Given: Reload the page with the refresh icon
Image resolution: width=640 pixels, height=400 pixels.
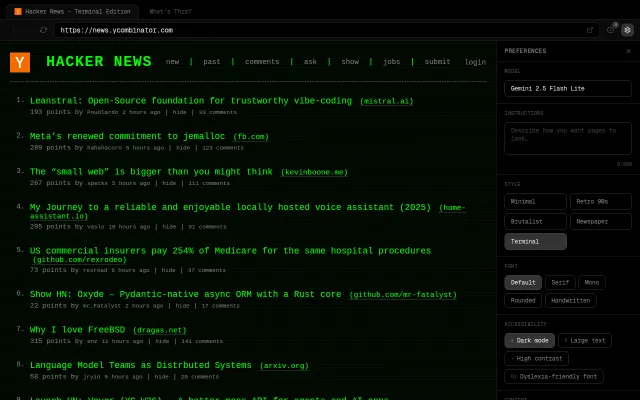Looking at the screenshot, I should (x=43, y=30).
